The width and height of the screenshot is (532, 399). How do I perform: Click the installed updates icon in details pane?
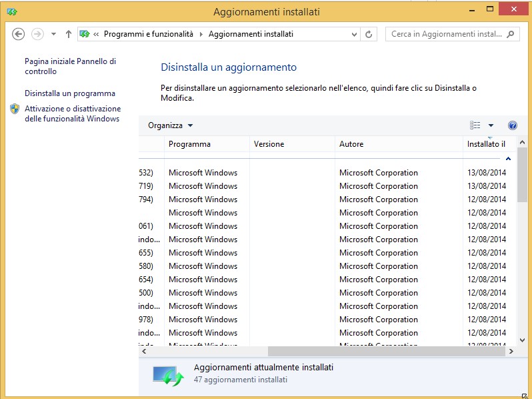[x=168, y=376]
